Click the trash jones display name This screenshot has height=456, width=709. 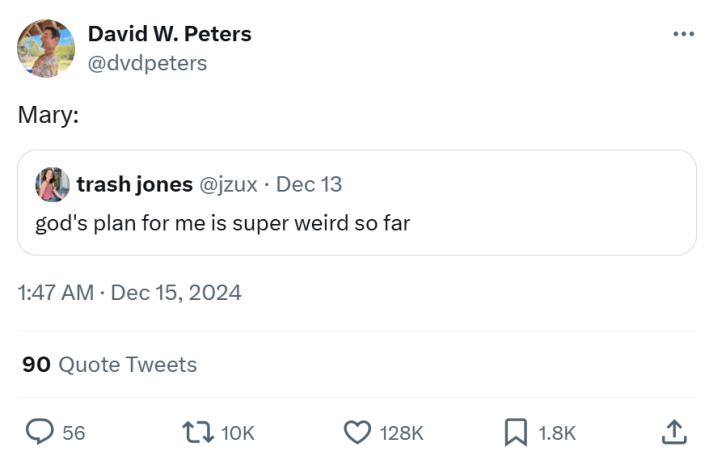[x=134, y=185]
